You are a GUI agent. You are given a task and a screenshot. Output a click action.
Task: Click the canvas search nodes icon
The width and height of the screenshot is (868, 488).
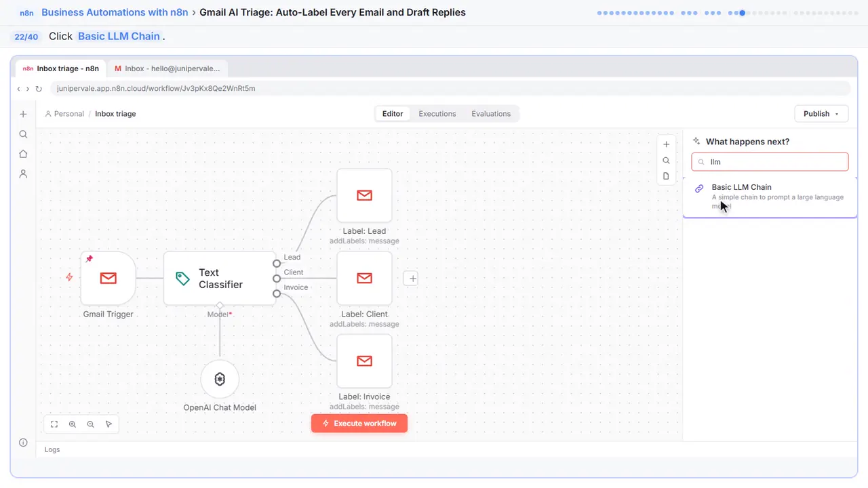pos(666,161)
